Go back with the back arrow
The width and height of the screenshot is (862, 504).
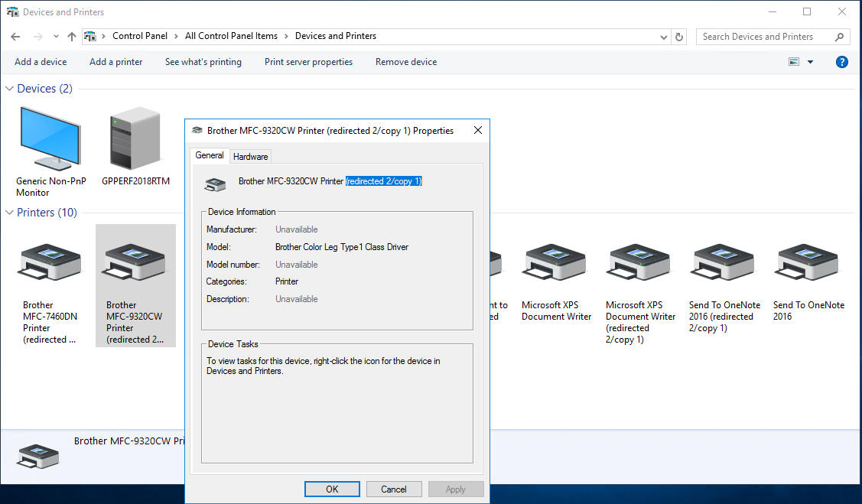click(15, 37)
